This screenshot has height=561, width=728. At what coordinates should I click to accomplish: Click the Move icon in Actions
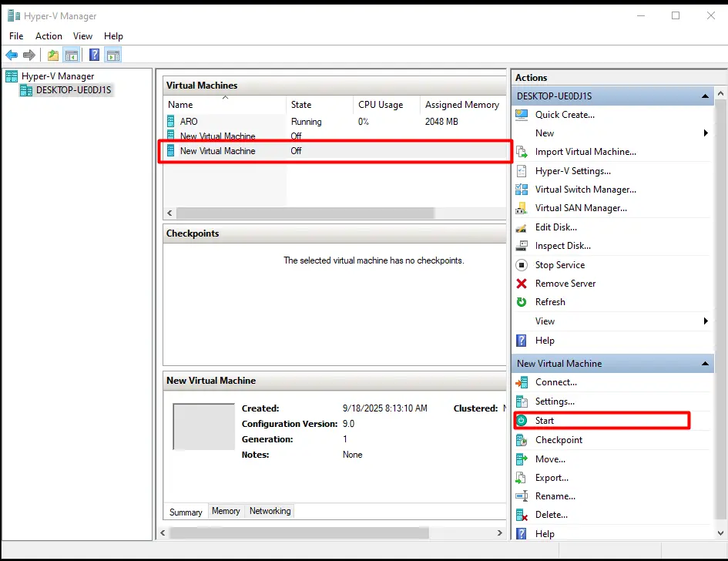[x=522, y=459]
